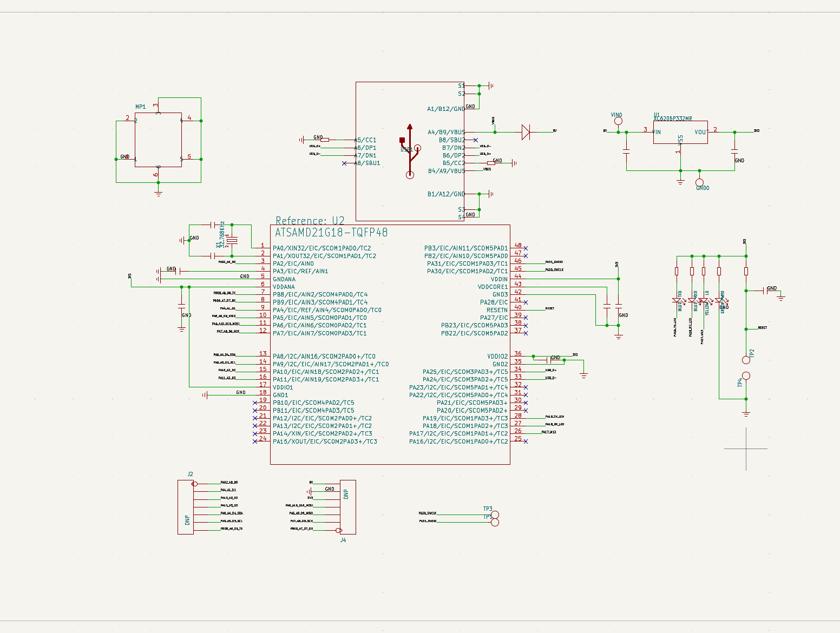Click the J4 connector DNP body
Screen dimensions: 840x633
point(348,507)
